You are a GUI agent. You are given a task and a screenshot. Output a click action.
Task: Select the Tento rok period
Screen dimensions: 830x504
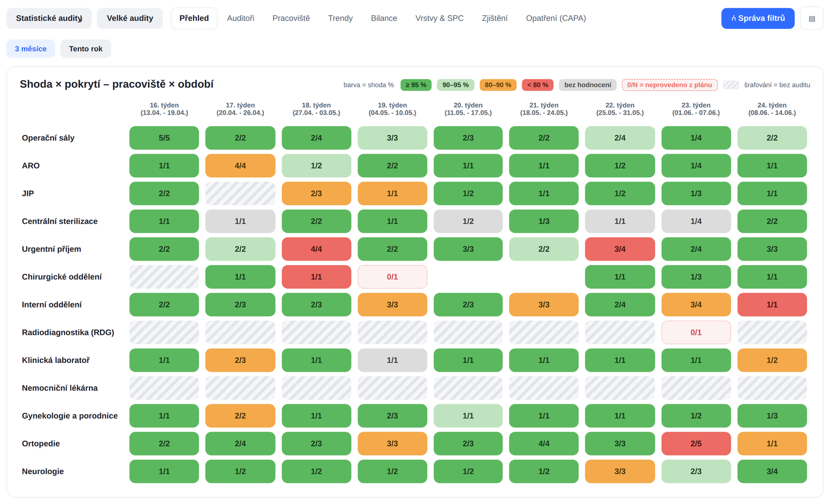86,49
